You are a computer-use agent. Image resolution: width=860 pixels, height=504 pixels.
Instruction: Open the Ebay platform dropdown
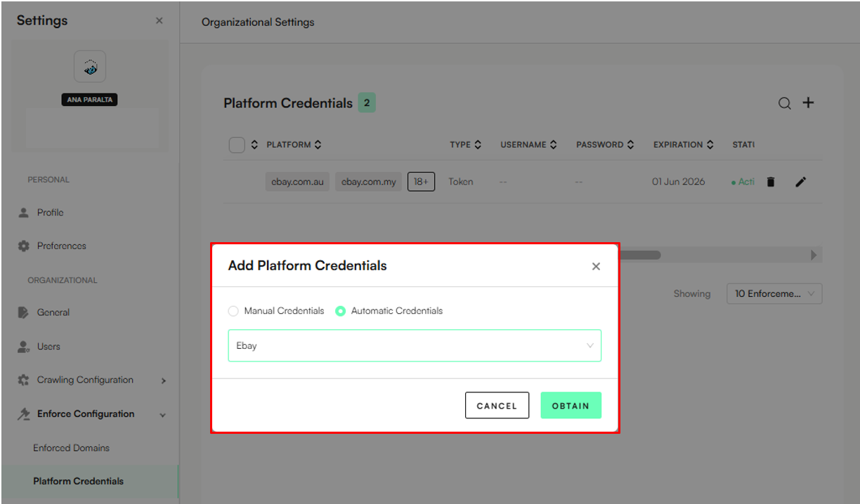point(415,346)
